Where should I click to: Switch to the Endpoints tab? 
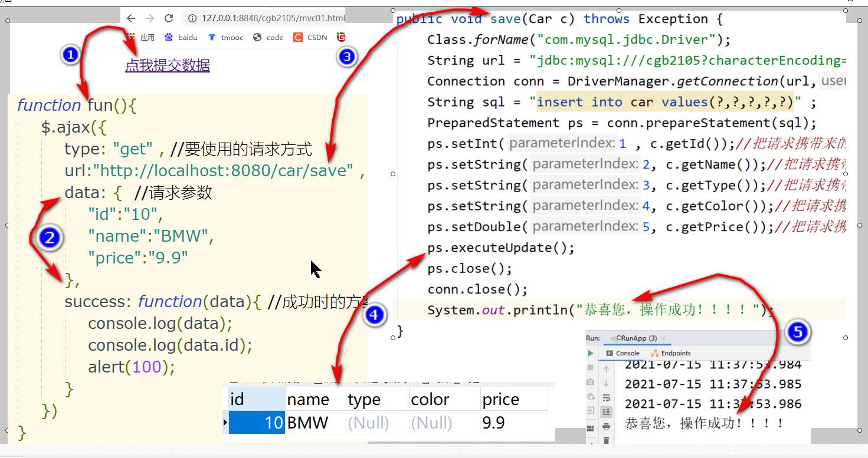click(671, 353)
